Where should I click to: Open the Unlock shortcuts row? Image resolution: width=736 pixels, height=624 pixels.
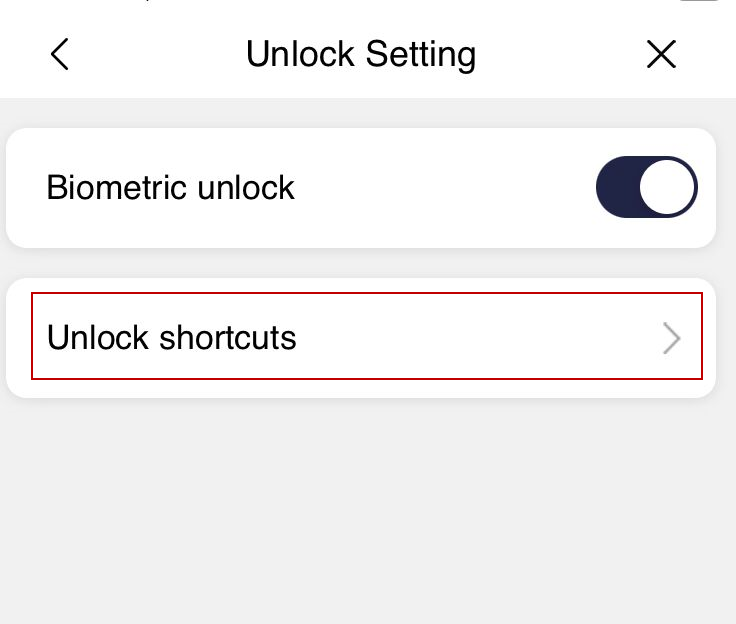pyautogui.click(x=367, y=336)
